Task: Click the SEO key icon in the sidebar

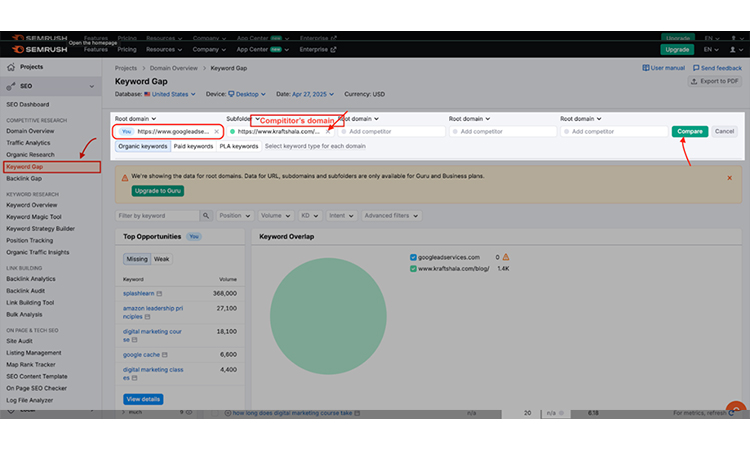Action: pos(11,86)
